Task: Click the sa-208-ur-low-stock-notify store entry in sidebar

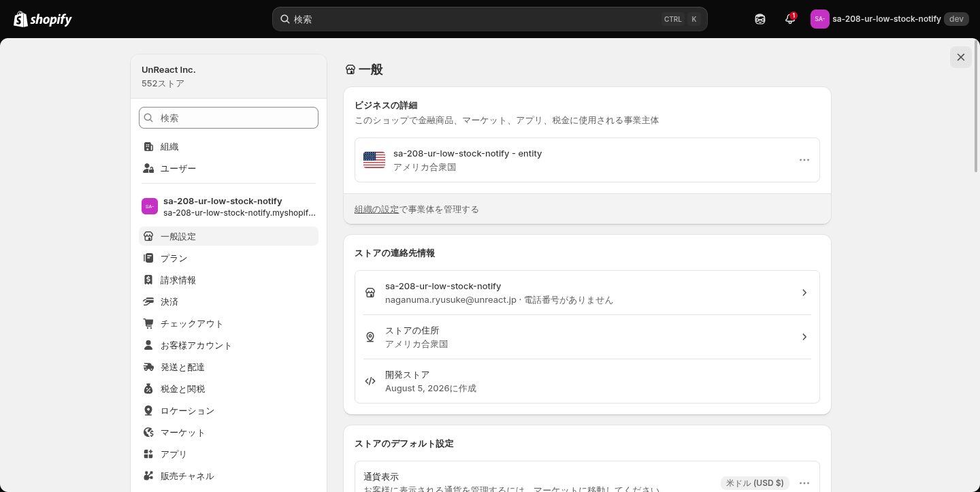Action: (x=229, y=207)
